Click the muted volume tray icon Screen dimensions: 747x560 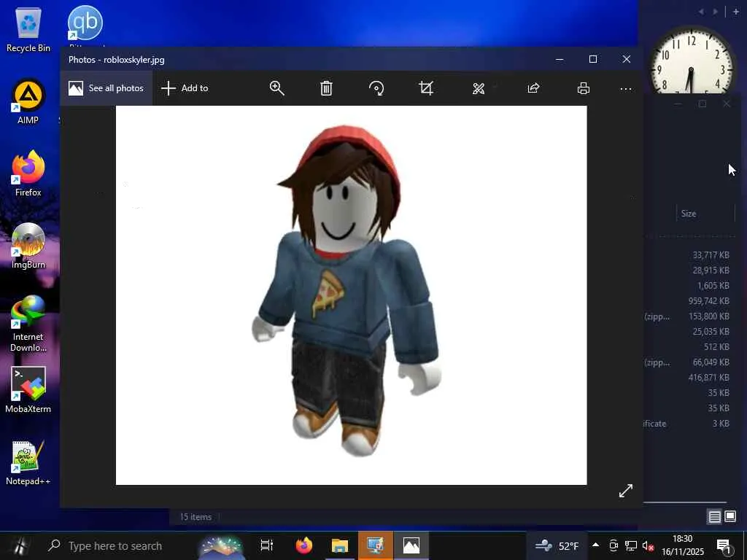[x=648, y=546]
